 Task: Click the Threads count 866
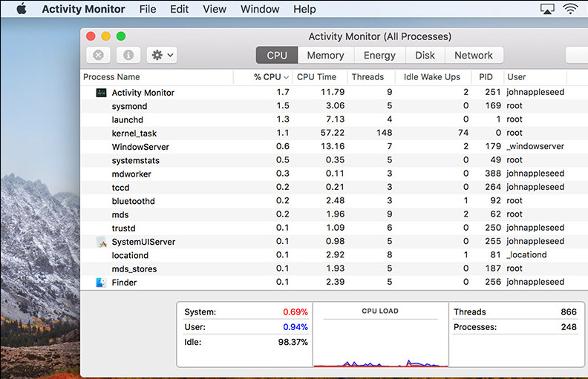pyautogui.click(x=569, y=312)
